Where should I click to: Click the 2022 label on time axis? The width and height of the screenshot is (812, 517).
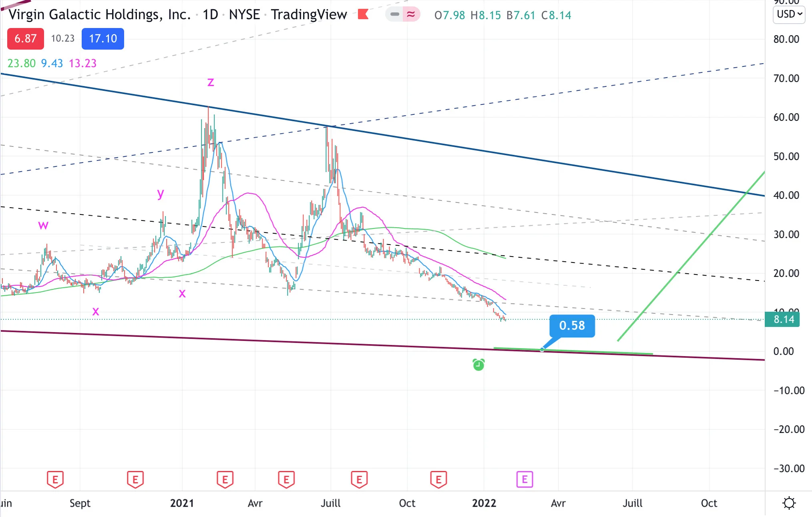(x=484, y=503)
